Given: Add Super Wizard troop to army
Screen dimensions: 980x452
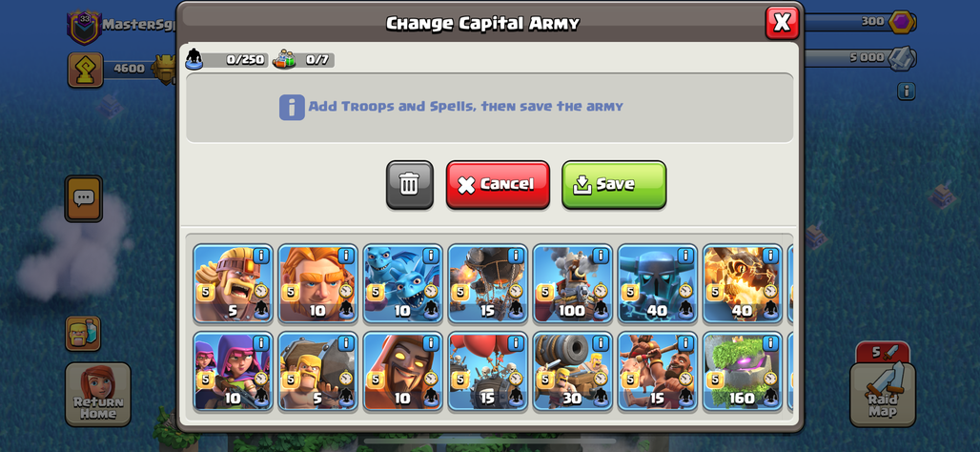Looking at the screenshot, I should tap(403, 371).
